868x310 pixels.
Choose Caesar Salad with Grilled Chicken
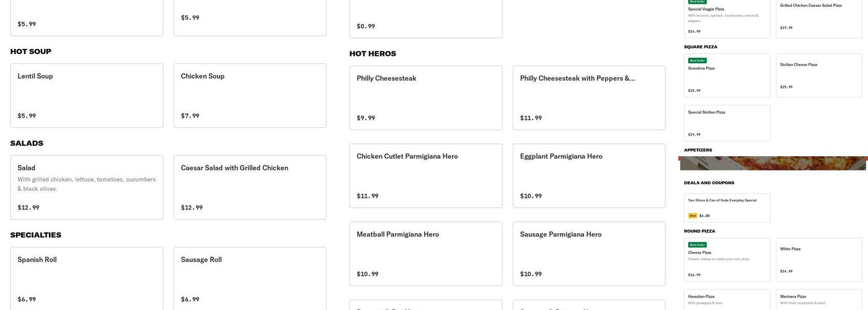click(x=250, y=187)
